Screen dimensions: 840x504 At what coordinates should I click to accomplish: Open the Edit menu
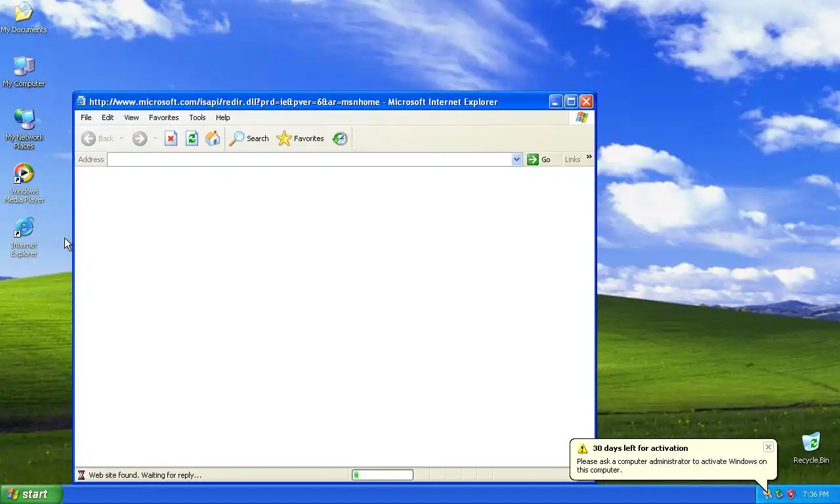(x=108, y=117)
